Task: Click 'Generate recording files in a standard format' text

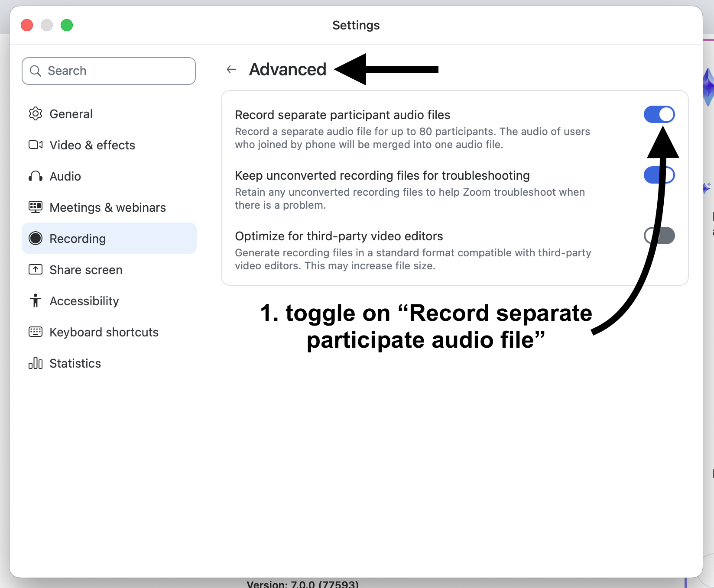Action: [413, 259]
